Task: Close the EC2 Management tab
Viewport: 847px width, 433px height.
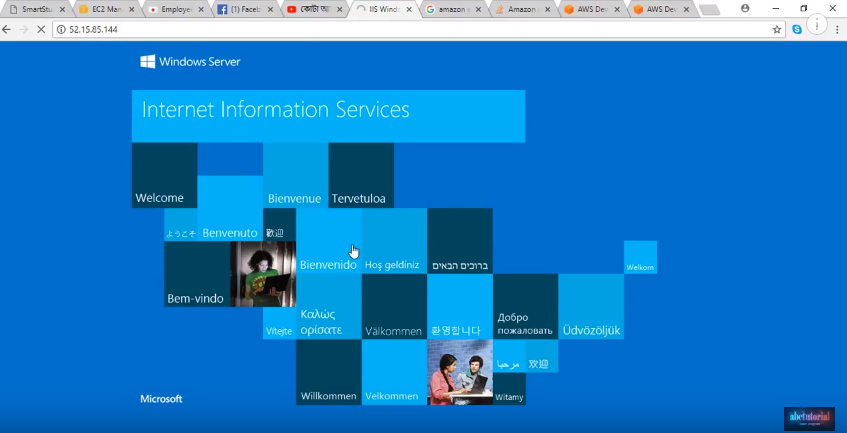Action: pos(131,9)
